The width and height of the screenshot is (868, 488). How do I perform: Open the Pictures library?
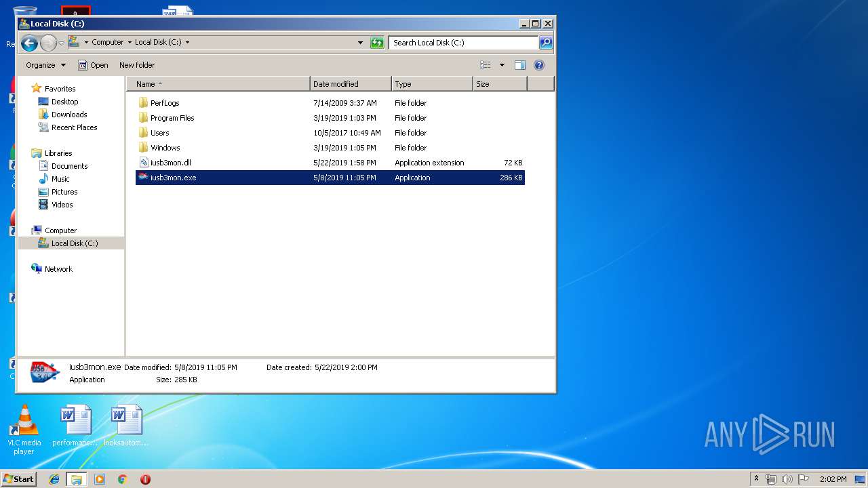click(64, 192)
